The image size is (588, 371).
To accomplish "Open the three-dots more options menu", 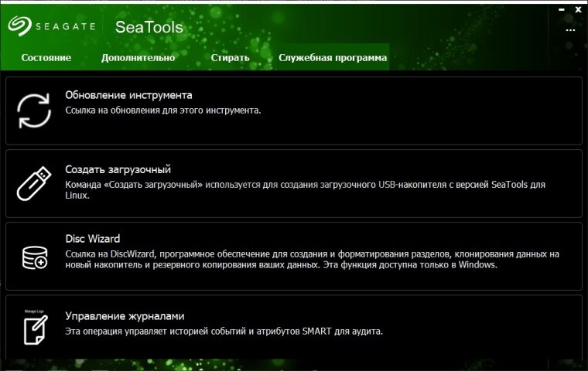I will (x=572, y=30).
